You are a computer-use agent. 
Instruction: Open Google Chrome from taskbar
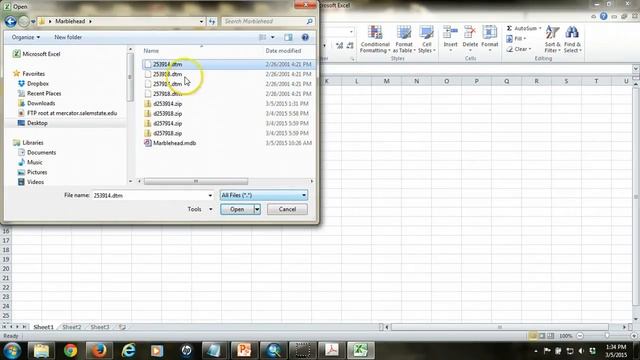tap(70, 350)
